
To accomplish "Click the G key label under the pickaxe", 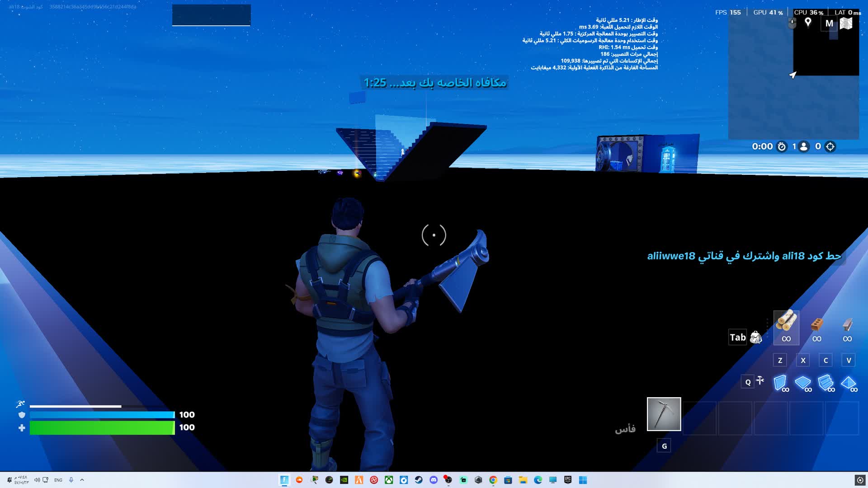I will click(x=664, y=446).
